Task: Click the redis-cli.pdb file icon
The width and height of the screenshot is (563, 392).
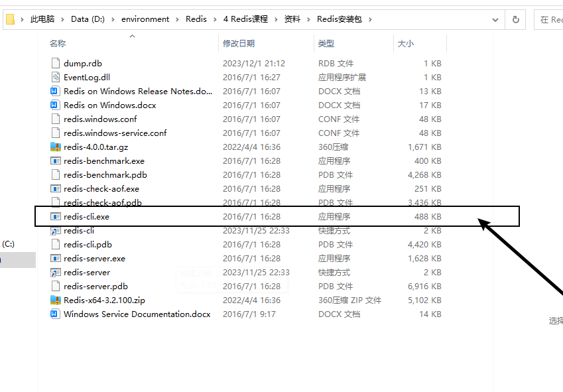Action: (56, 245)
